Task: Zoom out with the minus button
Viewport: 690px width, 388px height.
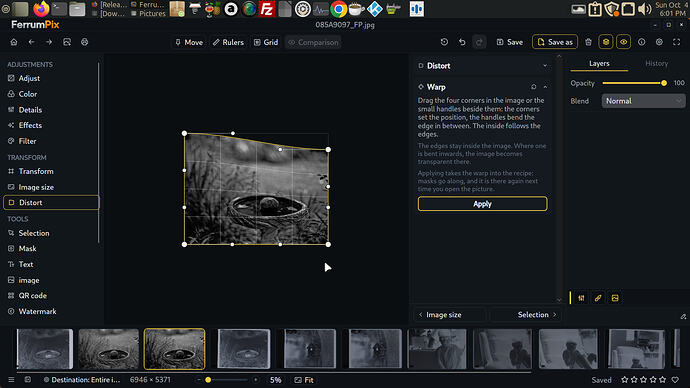Action: click(198, 380)
